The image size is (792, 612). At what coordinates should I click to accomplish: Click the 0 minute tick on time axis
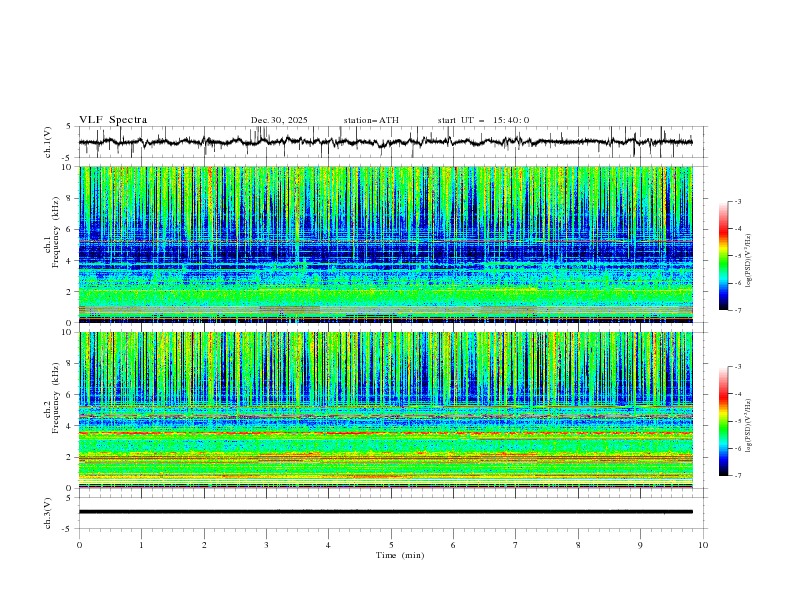coord(79,545)
